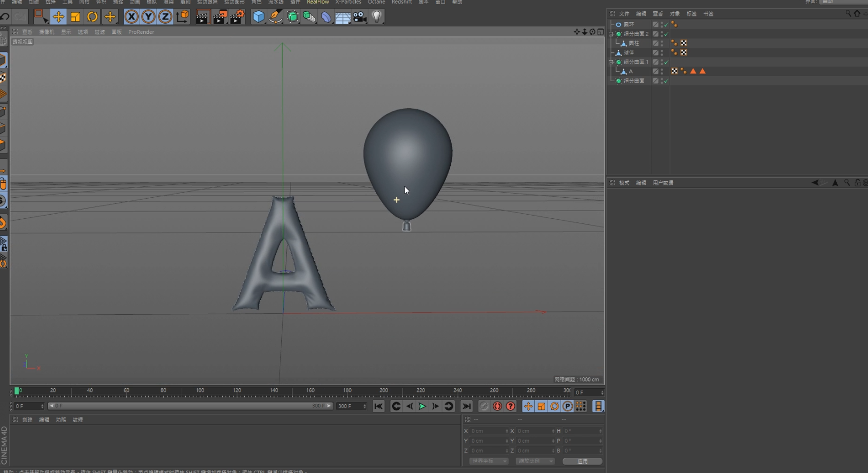Click the Undo arrow in the top toolbar
868x473 pixels.
[5, 17]
